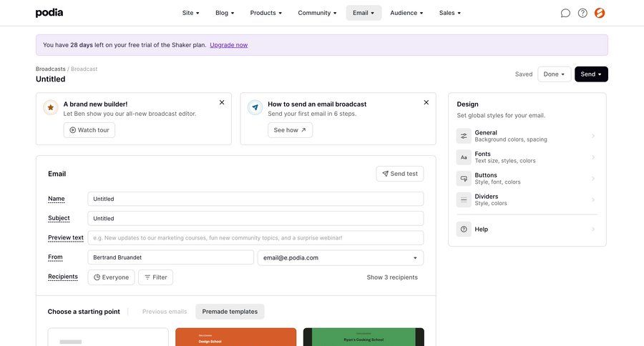The height and width of the screenshot is (346, 644).
Task: Click the General sliders icon
Action: (x=464, y=136)
